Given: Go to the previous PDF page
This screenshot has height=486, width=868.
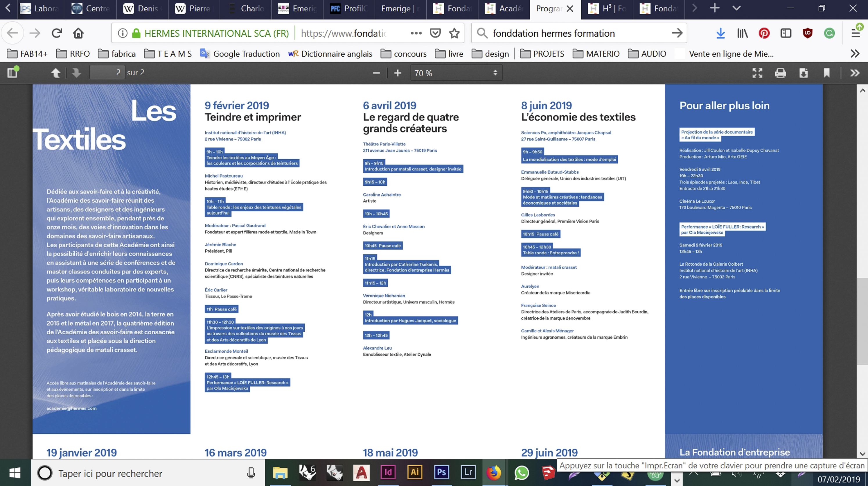Looking at the screenshot, I should (x=55, y=72).
